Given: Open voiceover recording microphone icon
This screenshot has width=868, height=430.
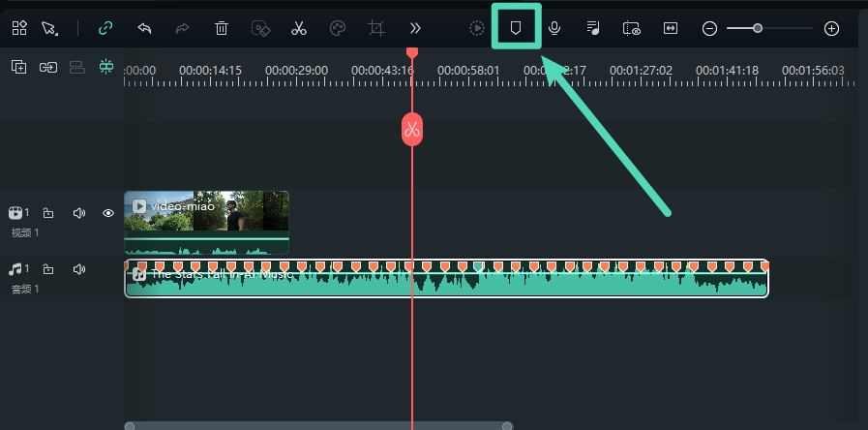Looking at the screenshot, I should (x=554, y=28).
